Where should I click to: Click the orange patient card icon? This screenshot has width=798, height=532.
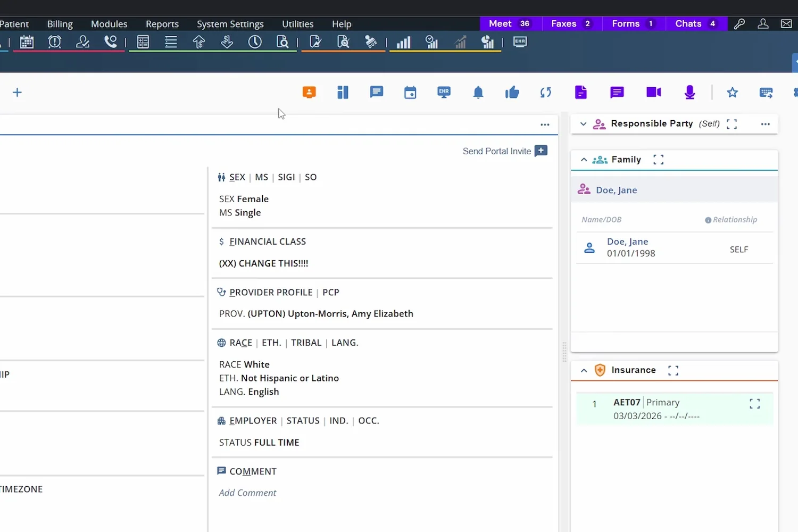pyautogui.click(x=309, y=92)
